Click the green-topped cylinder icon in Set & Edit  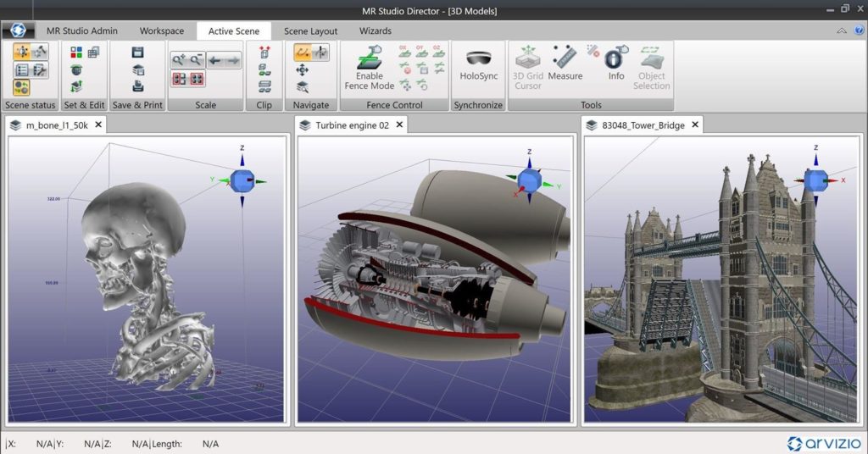(x=76, y=69)
